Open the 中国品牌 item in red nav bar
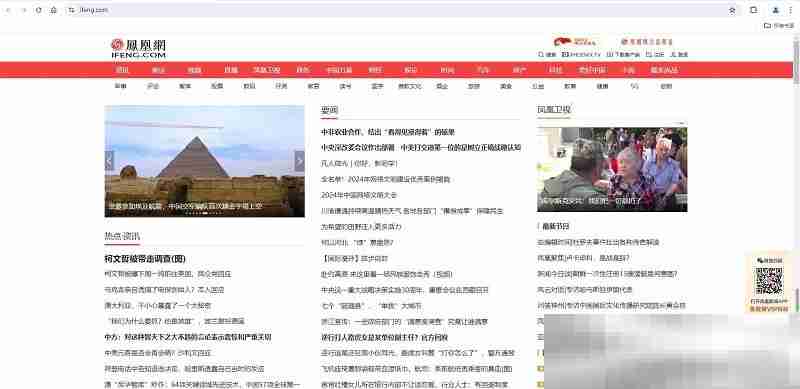This screenshot has width=800, height=389. pos(339,70)
